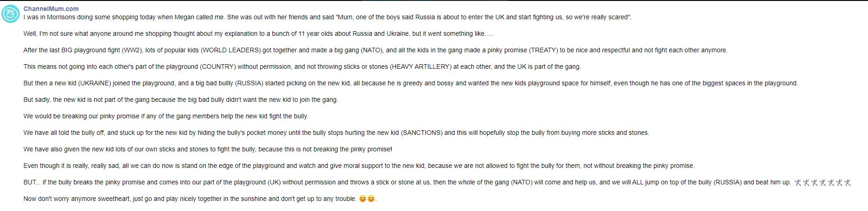Open the ChannelMum.com author name link
868x211 pixels.
(51, 9)
